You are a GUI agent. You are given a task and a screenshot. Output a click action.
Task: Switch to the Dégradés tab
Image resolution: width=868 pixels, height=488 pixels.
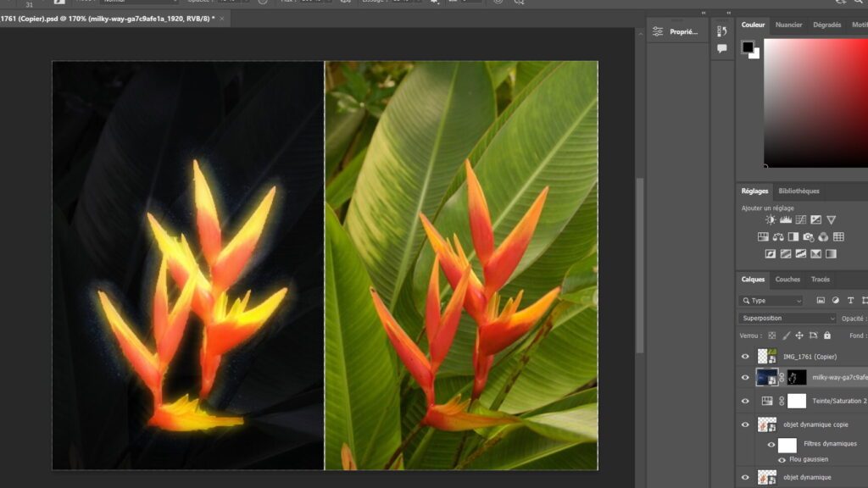point(826,25)
